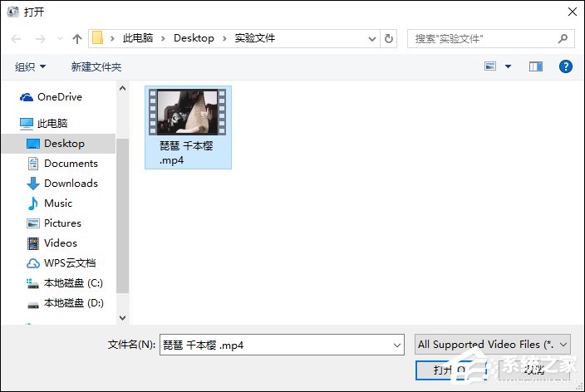Click the 打开 button
This screenshot has width=585, height=392.
coord(451,370)
